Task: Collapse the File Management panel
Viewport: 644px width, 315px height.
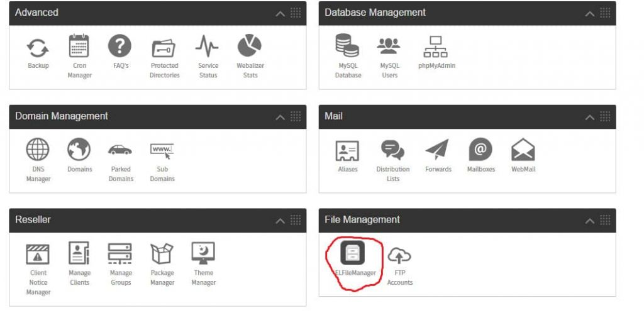Action: [590, 221]
